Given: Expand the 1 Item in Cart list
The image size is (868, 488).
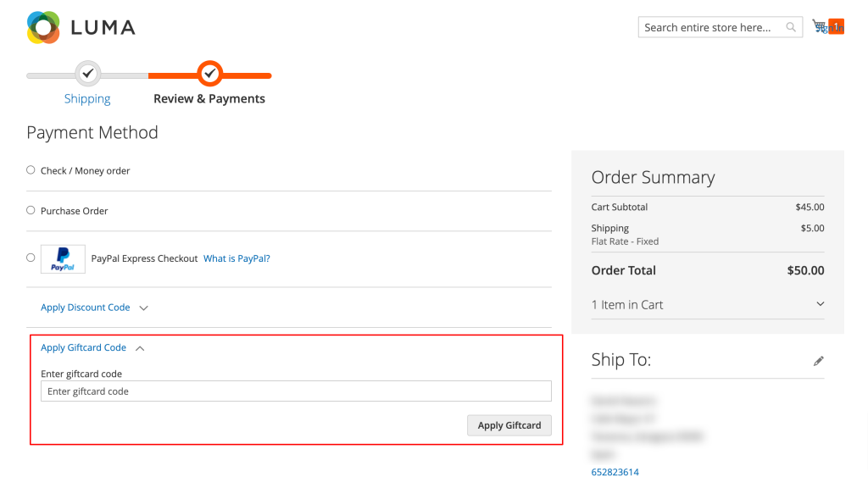Looking at the screenshot, I should 707,304.
